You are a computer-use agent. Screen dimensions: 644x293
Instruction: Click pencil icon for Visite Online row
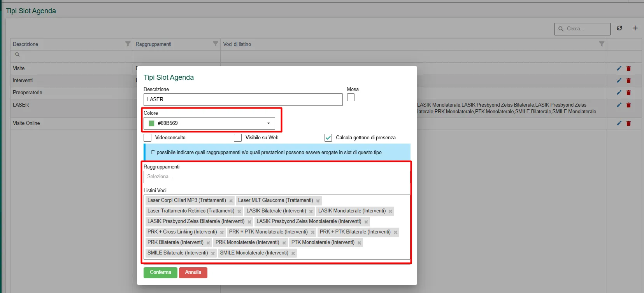(x=619, y=123)
